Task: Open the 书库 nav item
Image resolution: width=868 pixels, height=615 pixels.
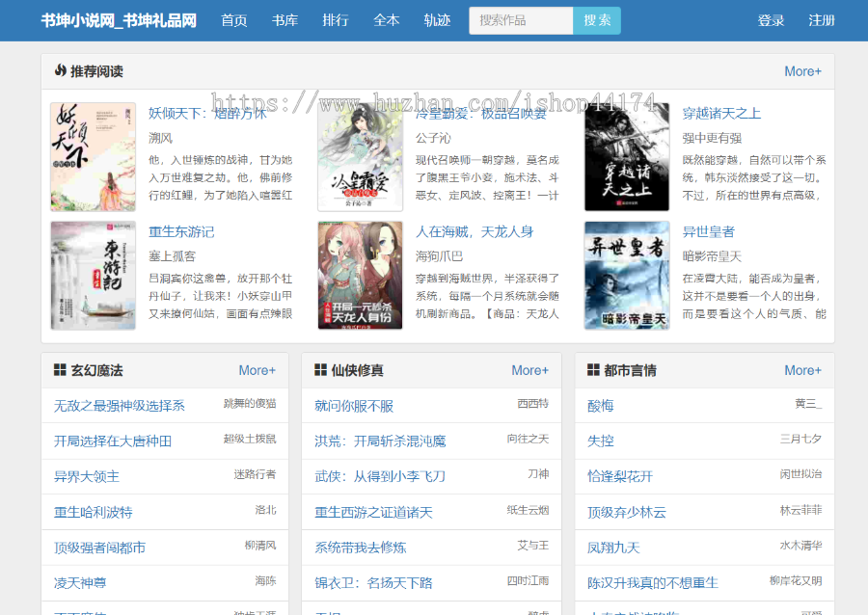Action: pos(285,20)
